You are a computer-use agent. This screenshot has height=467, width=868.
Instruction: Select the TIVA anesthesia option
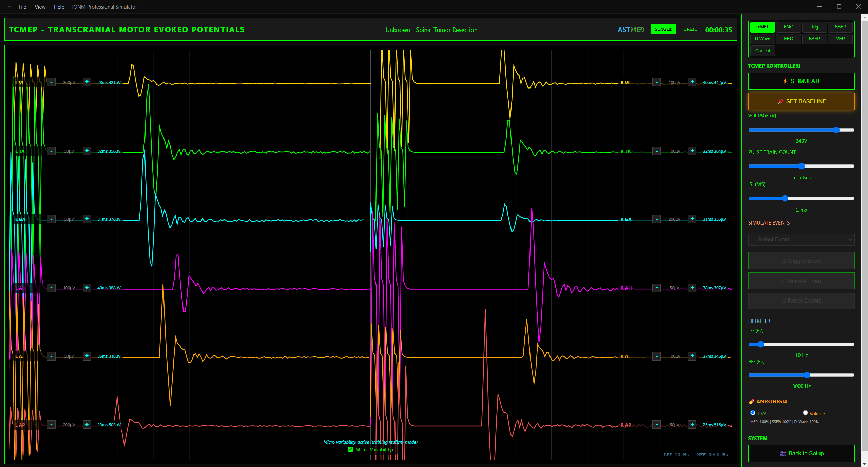[752, 413]
